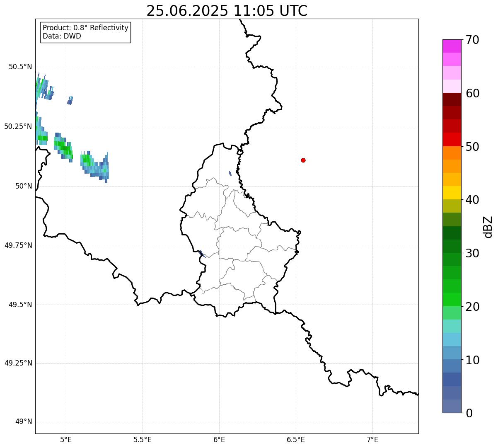Click the colorbar tick label 40

(472, 200)
